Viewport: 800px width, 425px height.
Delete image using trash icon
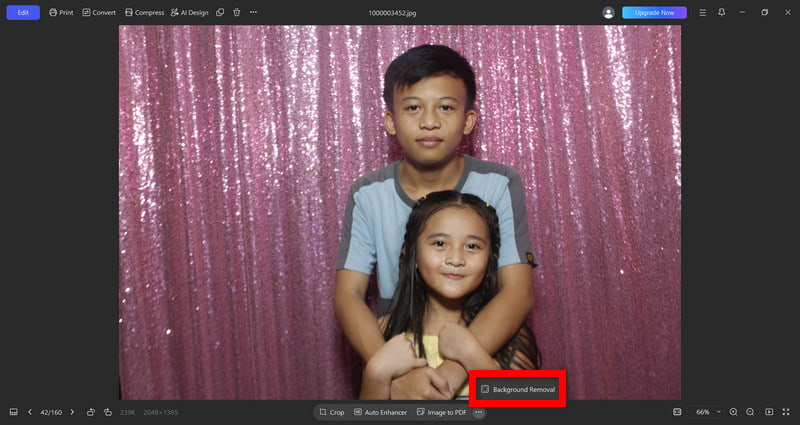tap(237, 13)
